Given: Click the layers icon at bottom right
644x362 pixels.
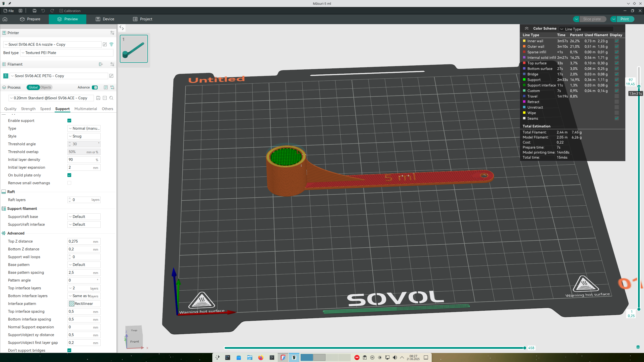Looking at the screenshot, I should pos(638,347).
